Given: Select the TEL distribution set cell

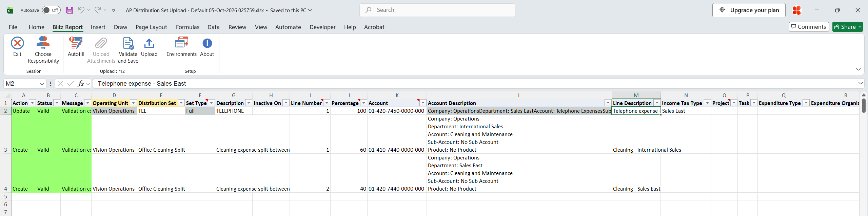Looking at the screenshot, I should [161, 111].
